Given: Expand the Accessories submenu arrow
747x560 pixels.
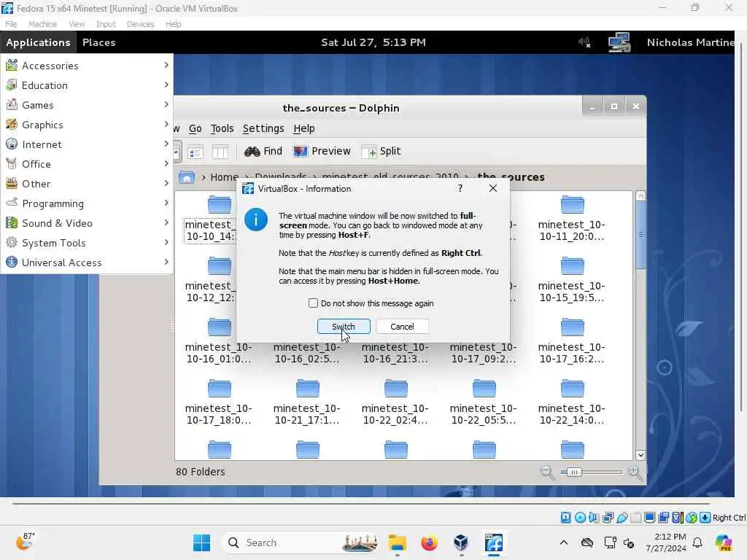Looking at the screenshot, I should [166, 65].
